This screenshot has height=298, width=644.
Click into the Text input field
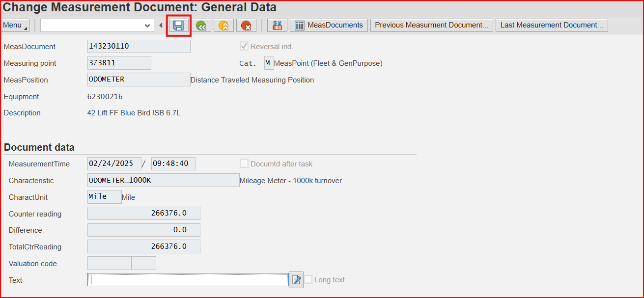pyautogui.click(x=188, y=279)
